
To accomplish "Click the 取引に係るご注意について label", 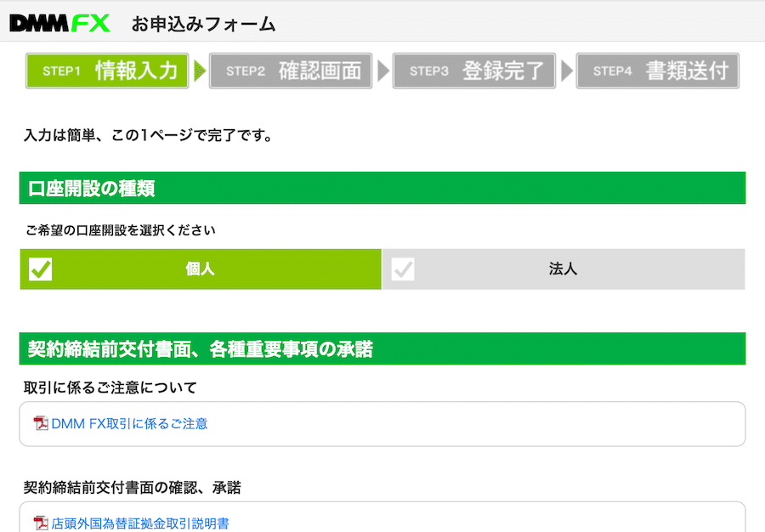I will point(110,388).
